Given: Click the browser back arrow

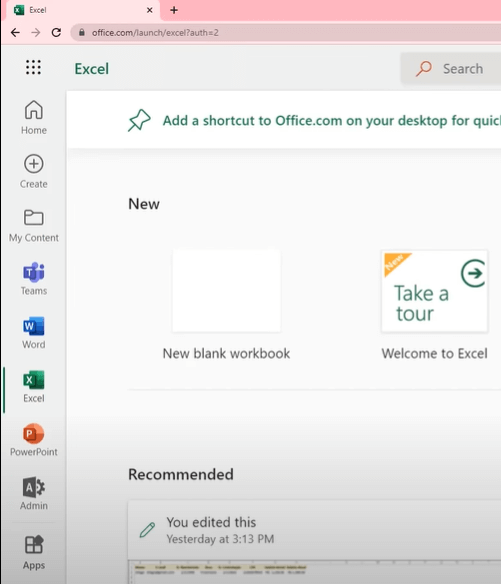Looking at the screenshot, I should (x=15, y=33).
